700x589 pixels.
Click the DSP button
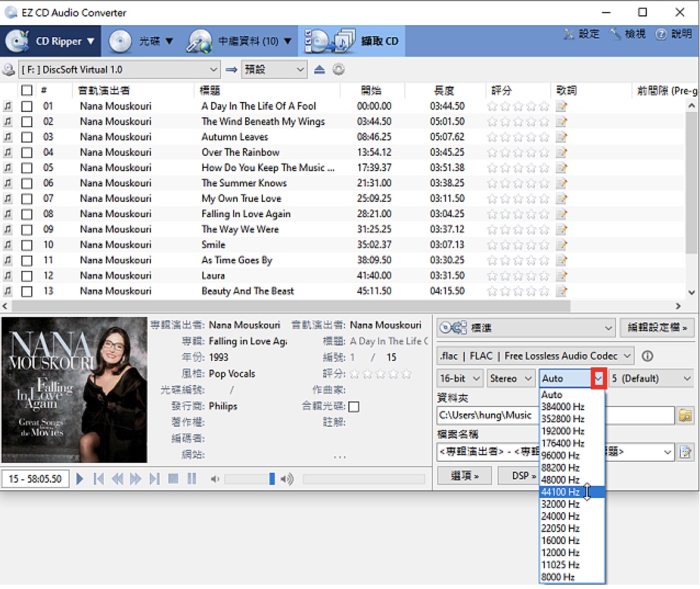point(523,475)
